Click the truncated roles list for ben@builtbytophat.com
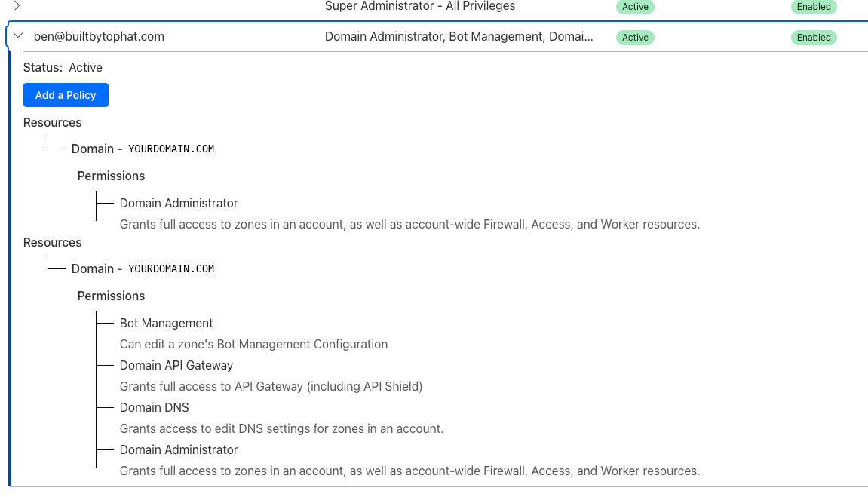 click(x=459, y=36)
